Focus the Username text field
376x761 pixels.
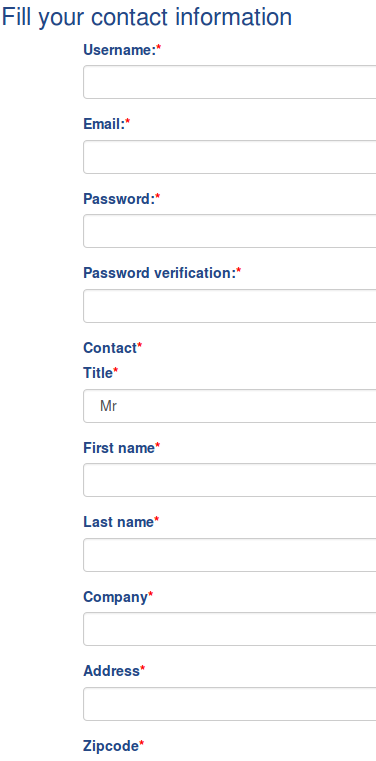229,82
